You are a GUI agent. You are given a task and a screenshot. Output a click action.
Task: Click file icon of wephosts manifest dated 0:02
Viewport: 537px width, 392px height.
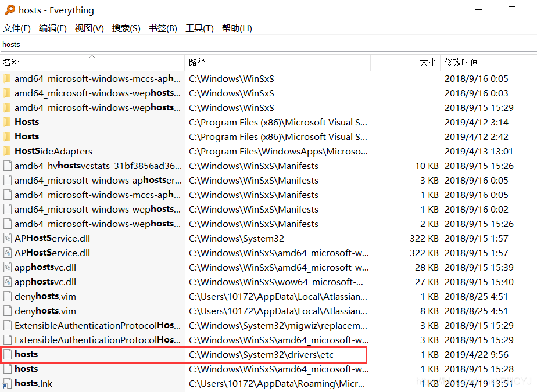click(7, 209)
